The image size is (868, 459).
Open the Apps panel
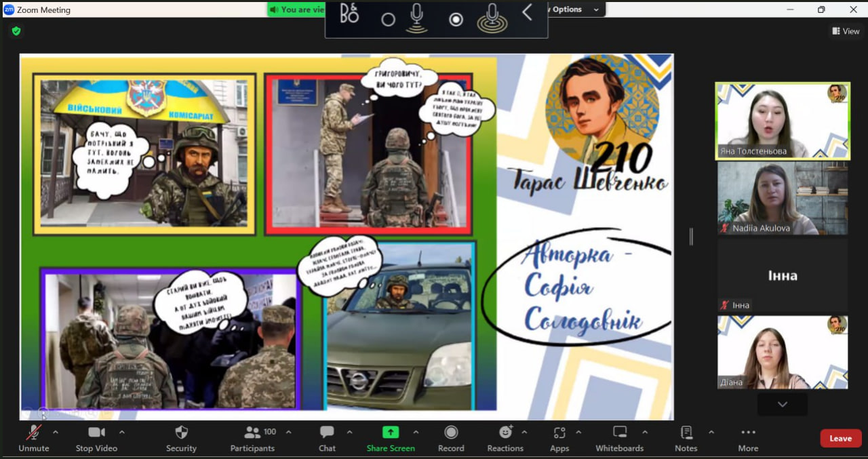(559, 439)
